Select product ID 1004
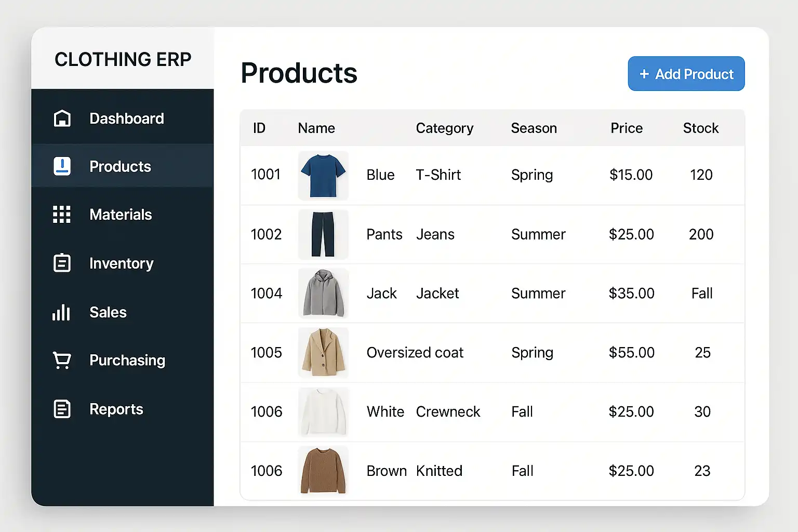Screen dimensions: 798x532 pyautogui.click(x=267, y=293)
